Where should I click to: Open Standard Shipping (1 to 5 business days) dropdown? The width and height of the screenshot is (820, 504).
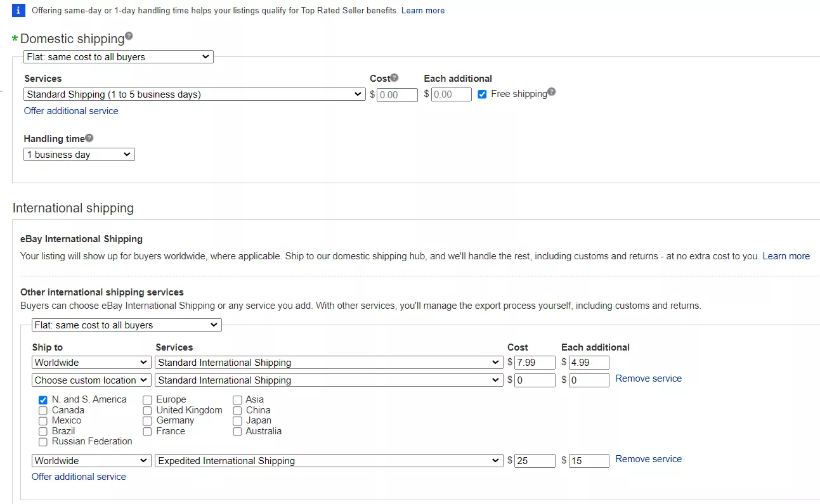194,94
